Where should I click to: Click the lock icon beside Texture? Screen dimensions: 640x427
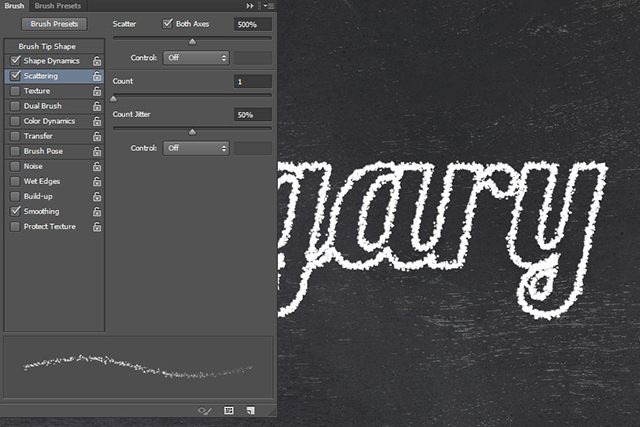click(x=97, y=91)
